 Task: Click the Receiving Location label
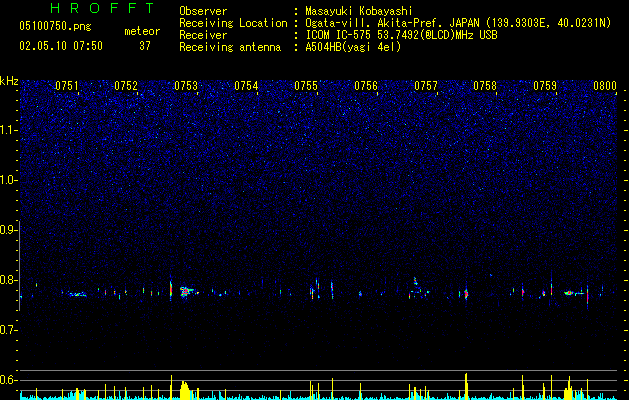click(233, 23)
